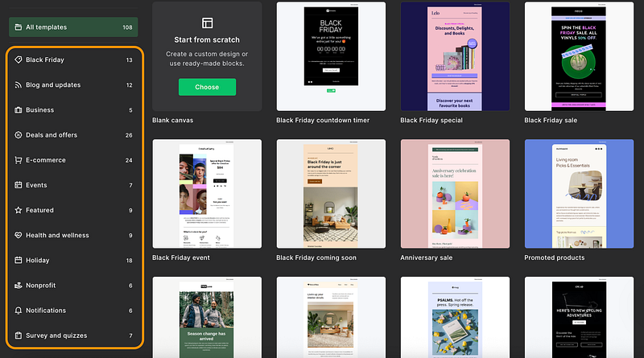Click the Blog and updates feed icon
This screenshot has height=358, width=644.
[x=18, y=84]
